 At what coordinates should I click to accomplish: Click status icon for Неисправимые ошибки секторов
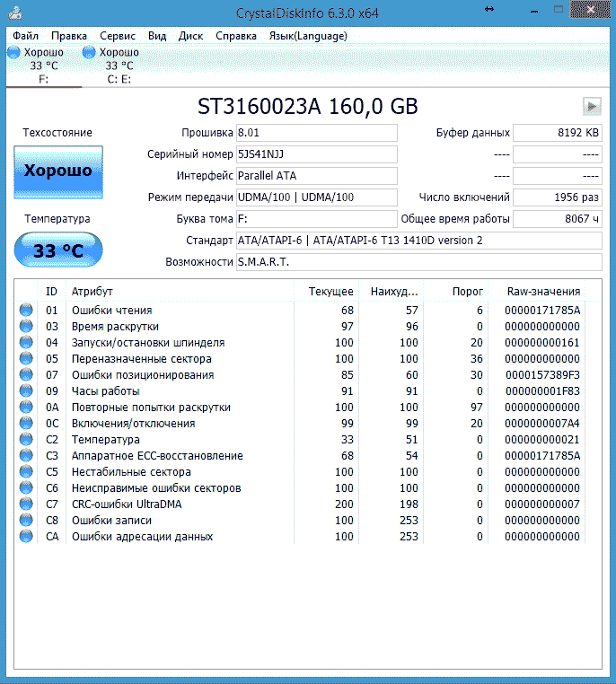[26, 487]
